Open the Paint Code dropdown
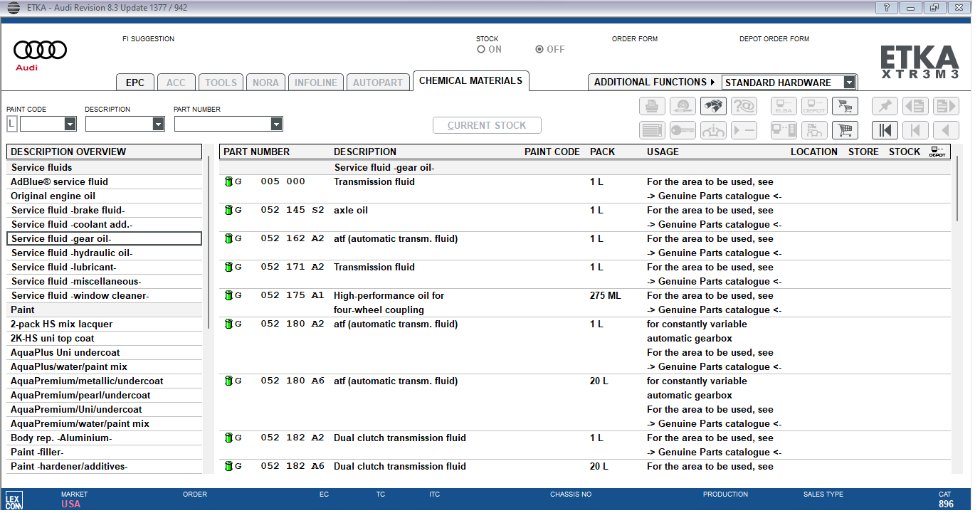 pos(70,125)
